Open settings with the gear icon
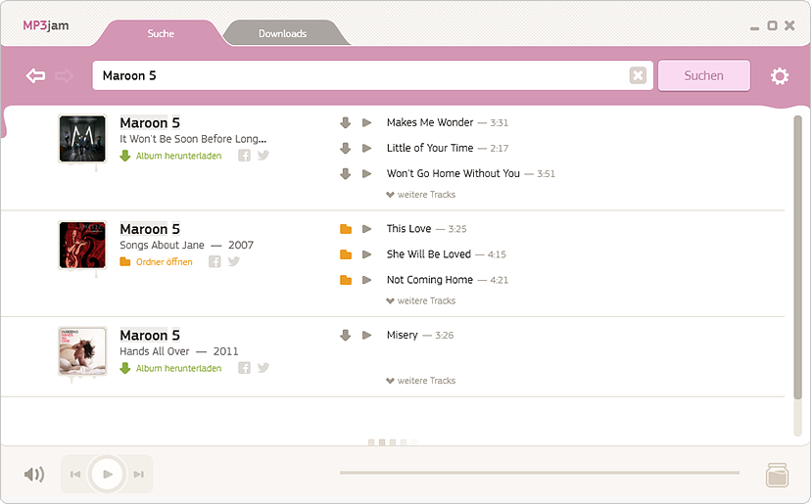Viewport: 812px width, 504px height. pos(780,76)
